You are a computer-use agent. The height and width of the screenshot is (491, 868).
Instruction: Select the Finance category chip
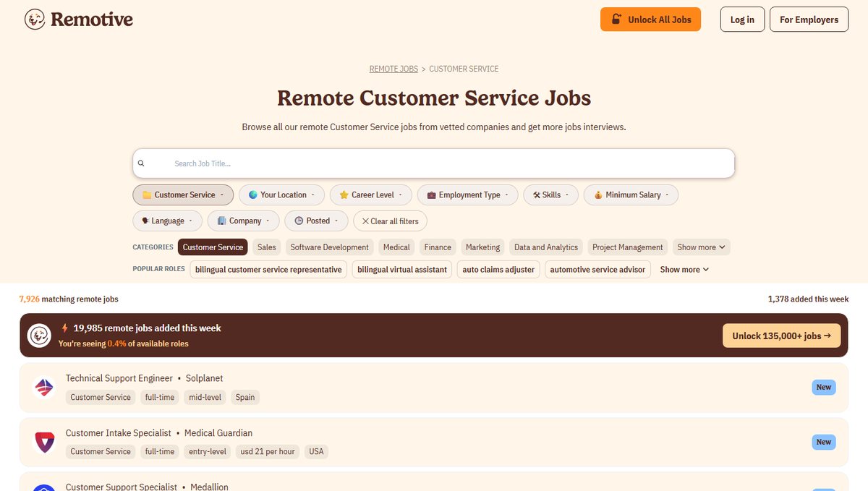(x=438, y=247)
